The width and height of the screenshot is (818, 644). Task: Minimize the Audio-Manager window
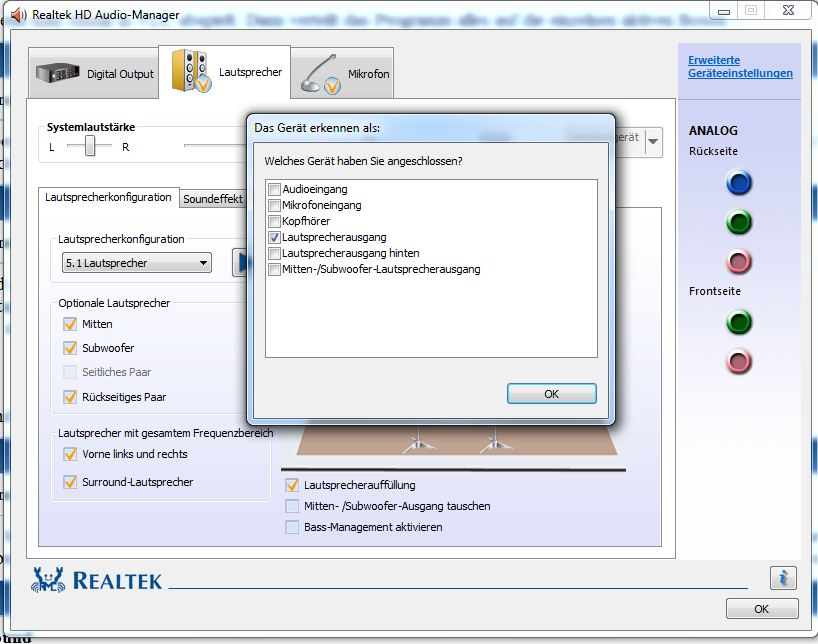point(724,10)
